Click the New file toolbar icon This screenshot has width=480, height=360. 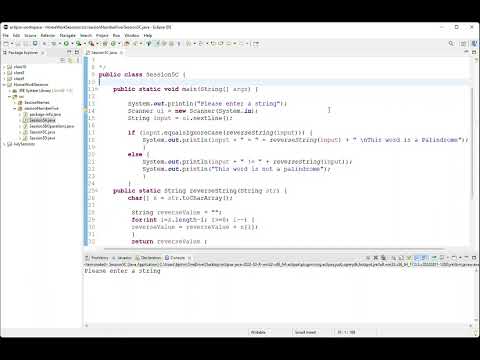[6, 44]
